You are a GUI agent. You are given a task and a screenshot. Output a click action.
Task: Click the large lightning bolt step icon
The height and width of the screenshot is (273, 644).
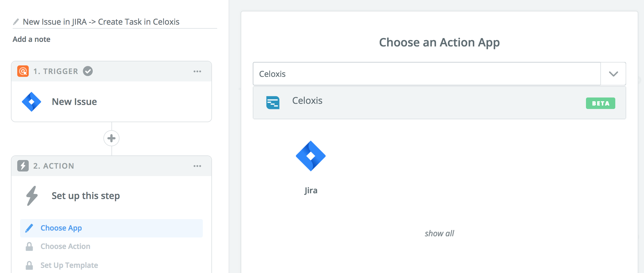point(32,196)
